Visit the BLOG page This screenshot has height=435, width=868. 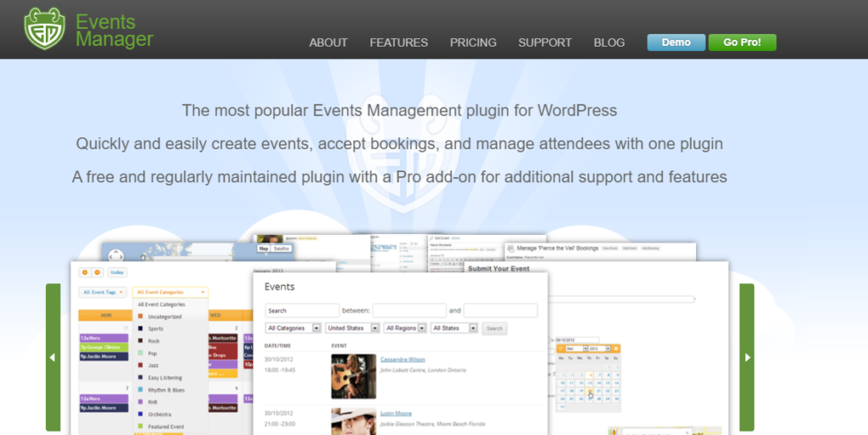(609, 42)
